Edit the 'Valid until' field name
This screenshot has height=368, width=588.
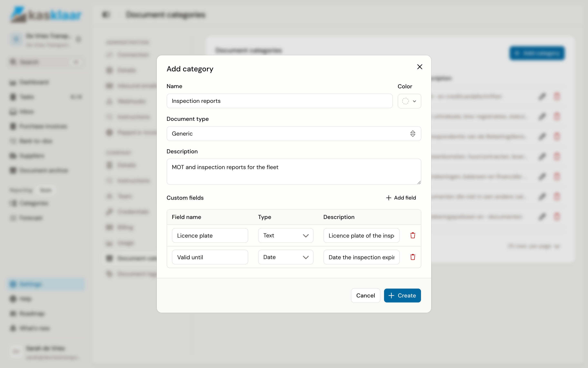pyautogui.click(x=210, y=257)
